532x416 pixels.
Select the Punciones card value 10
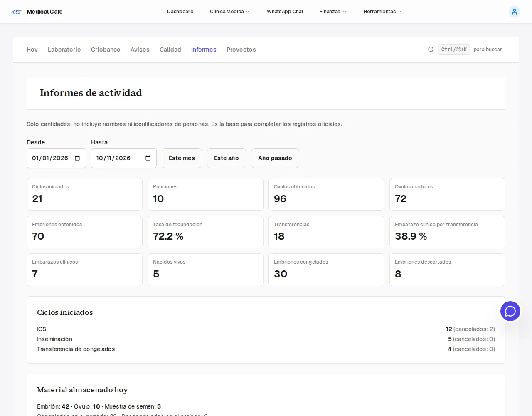pyautogui.click(x=158, y=199)
